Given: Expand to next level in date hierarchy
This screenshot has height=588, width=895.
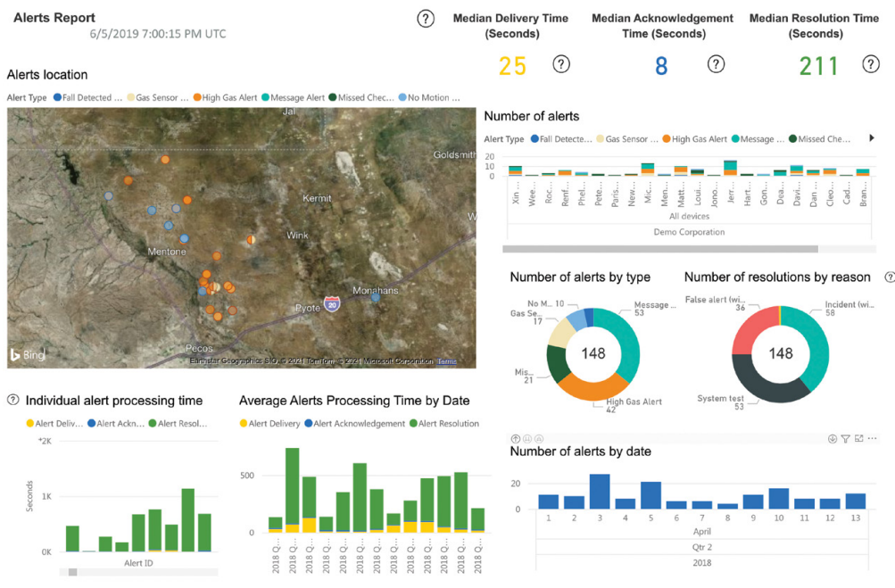Looking at the screenshot, I should [x=526, y=439].
